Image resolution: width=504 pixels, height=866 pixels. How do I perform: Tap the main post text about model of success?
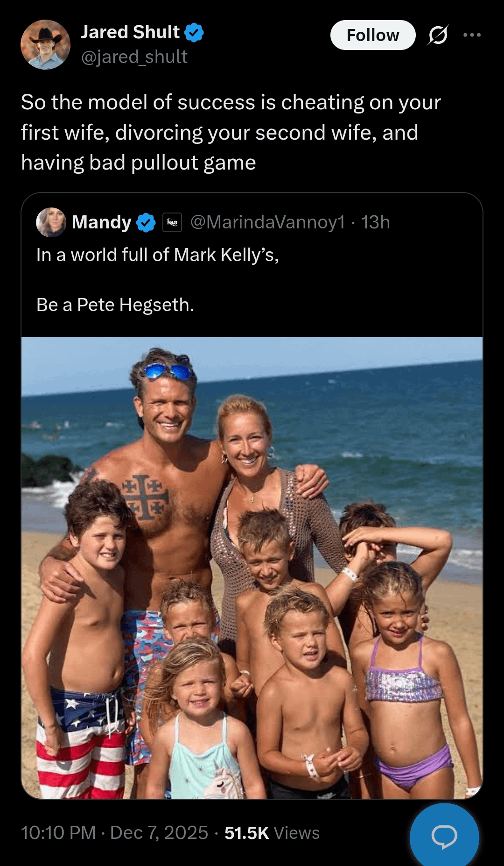pyautogui.click(x=231, y=132)
